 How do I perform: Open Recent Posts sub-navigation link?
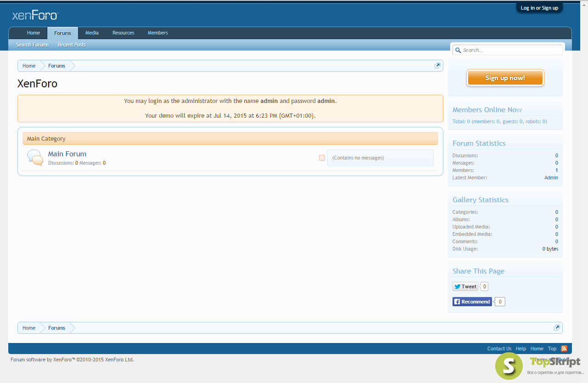coord(72,45)
